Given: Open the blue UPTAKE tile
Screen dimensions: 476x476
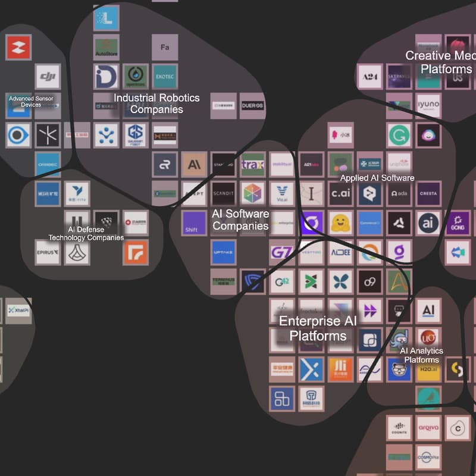Looking at the screenshot, I should click(x=224, y=252).
